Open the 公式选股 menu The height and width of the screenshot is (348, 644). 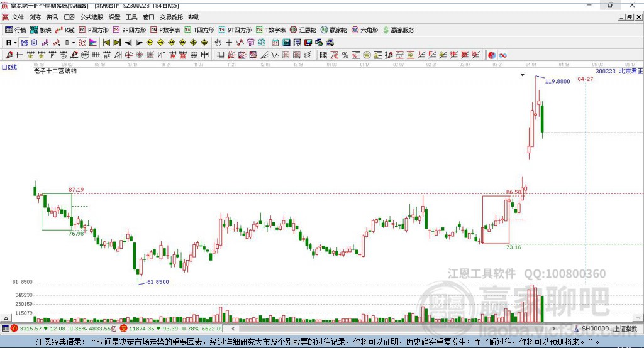click(x=91, y=18)
